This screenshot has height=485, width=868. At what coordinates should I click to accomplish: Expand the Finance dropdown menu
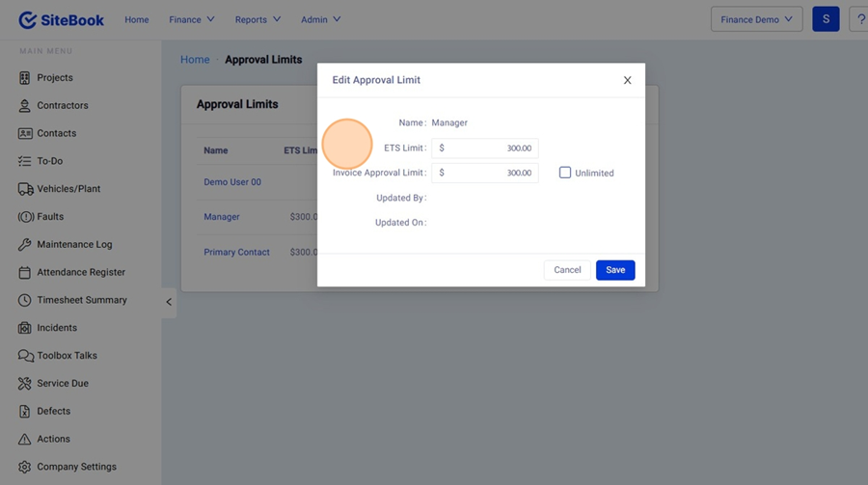191,19
